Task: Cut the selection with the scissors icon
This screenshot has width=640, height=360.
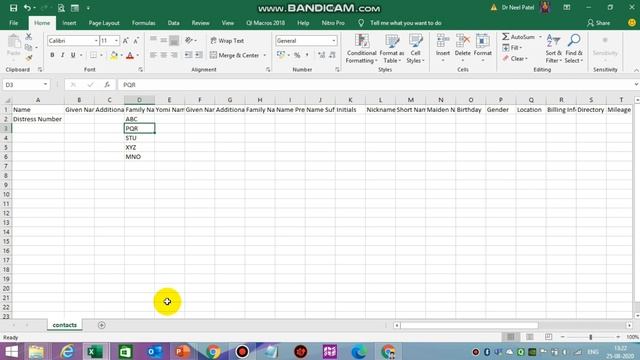Action: coord(29,37)
